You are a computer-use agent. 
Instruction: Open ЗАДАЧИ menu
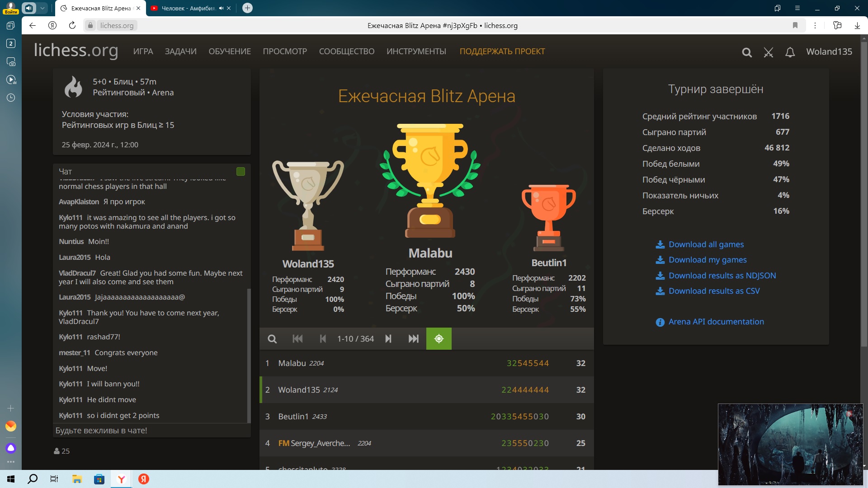click(180, 52)
